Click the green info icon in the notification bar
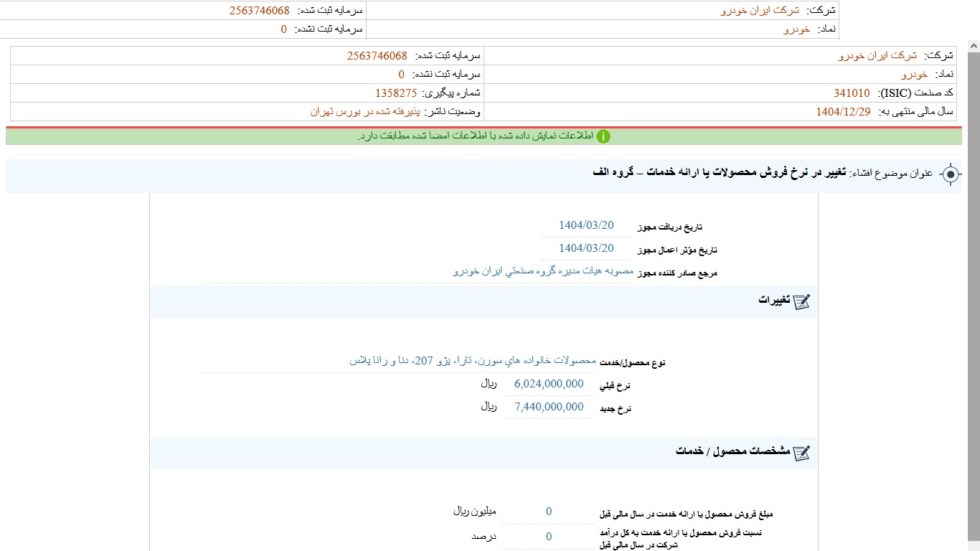Image resolution: width=980 pixels, height=551 pixels. 604,136
